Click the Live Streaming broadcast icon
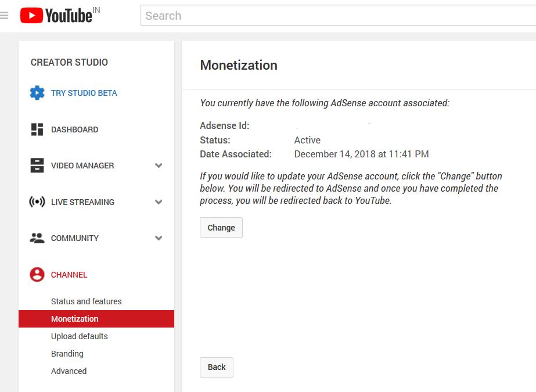 pyautogui.click(x=37, y=202)
